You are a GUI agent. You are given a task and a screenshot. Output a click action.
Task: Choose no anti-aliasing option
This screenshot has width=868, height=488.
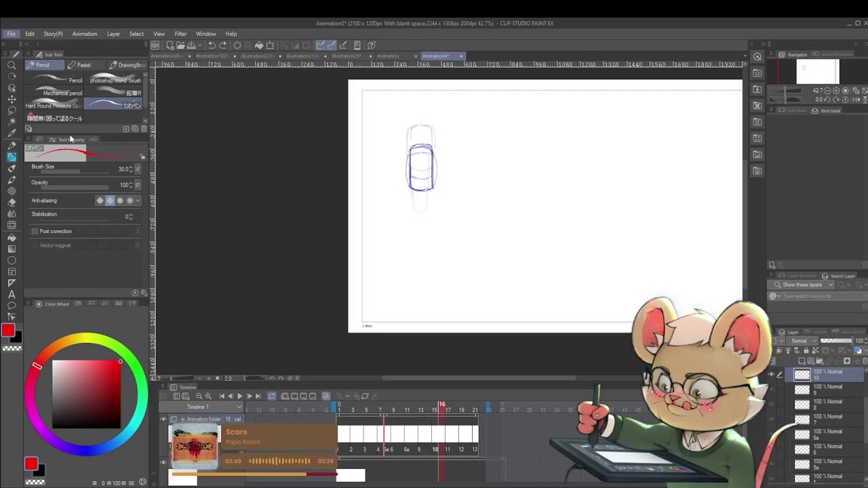100,201
